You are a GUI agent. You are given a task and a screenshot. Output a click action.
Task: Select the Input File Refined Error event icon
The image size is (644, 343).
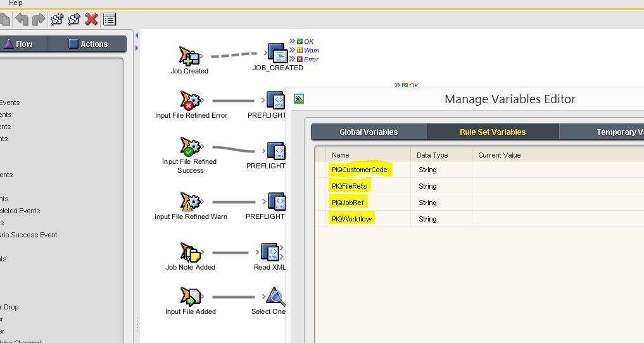(x=191, y=101)
